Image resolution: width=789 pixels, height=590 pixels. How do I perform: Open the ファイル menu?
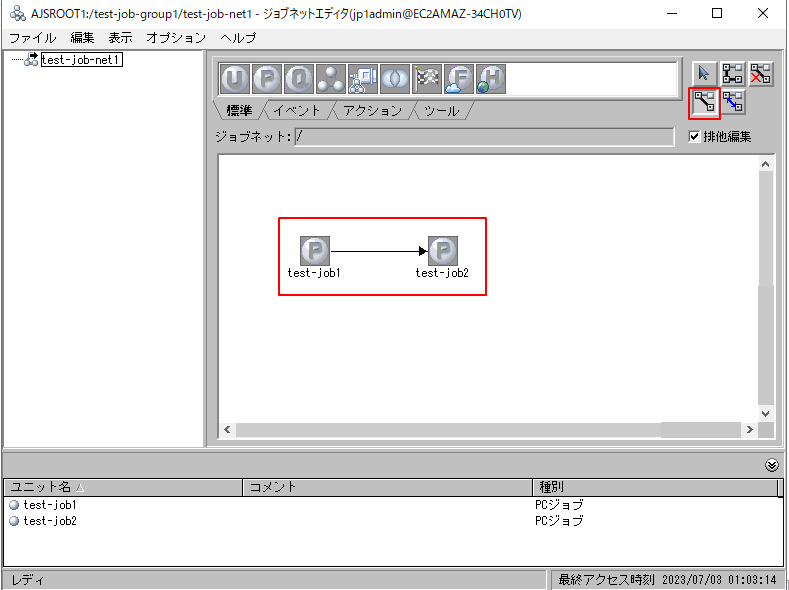coord(33,38)
